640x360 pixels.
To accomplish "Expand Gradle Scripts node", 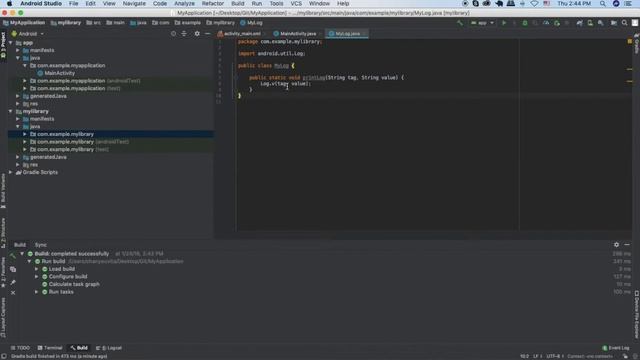I will click(x=11, y=172).
